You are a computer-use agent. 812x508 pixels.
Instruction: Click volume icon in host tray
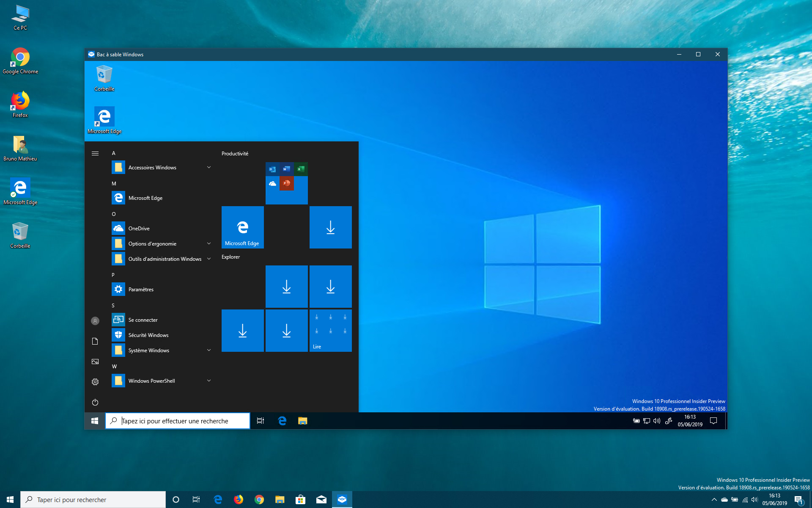754,500
